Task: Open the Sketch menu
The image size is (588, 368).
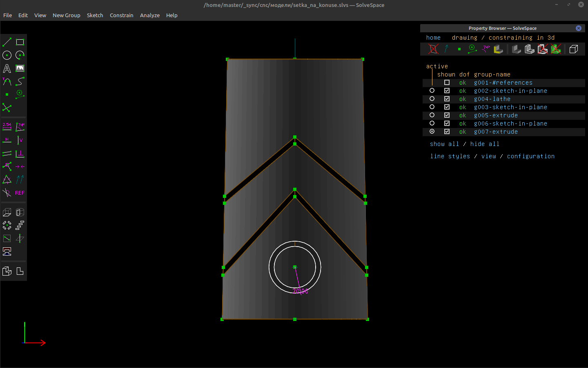Action: point(95,15)
